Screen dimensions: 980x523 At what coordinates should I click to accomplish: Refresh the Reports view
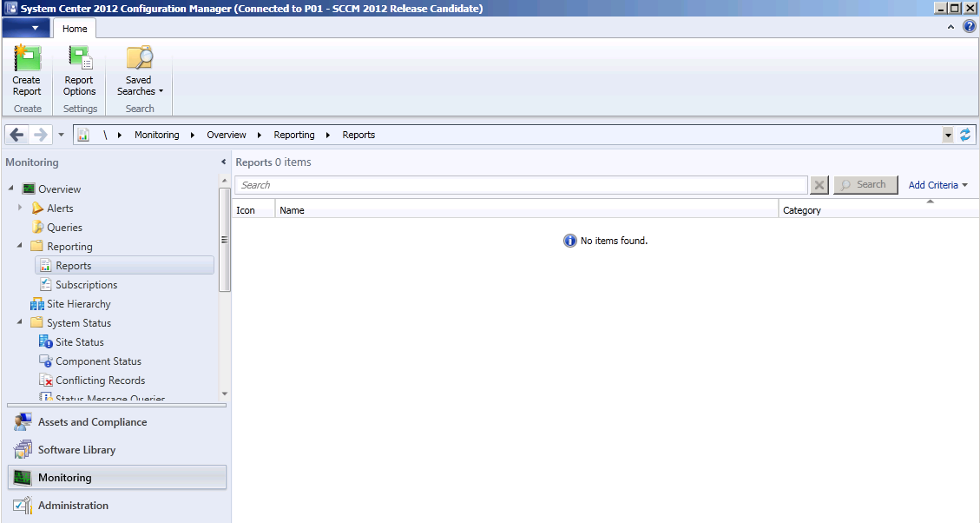click(x=965, y=135)
